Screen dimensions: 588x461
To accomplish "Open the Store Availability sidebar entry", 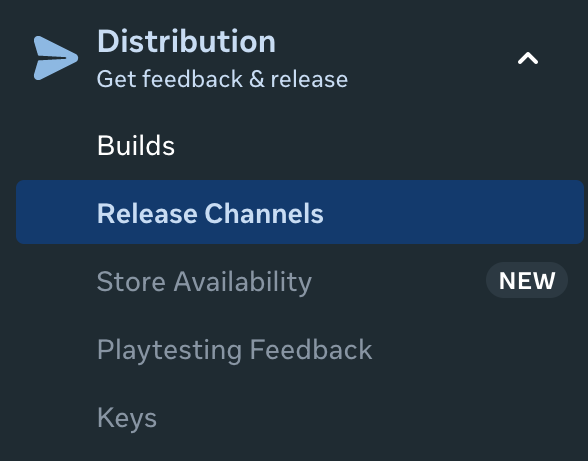I will (x=204, y=282).
